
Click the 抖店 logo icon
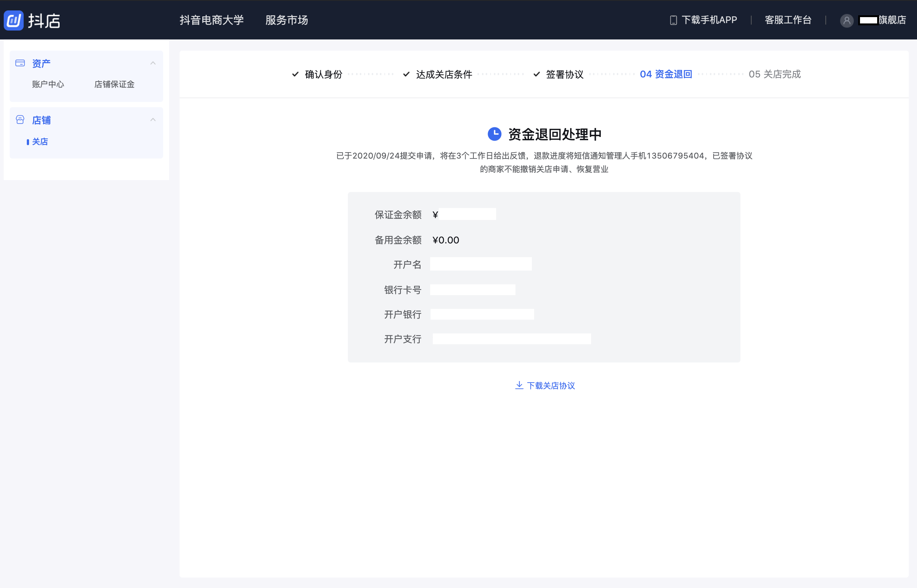[14, 20]
